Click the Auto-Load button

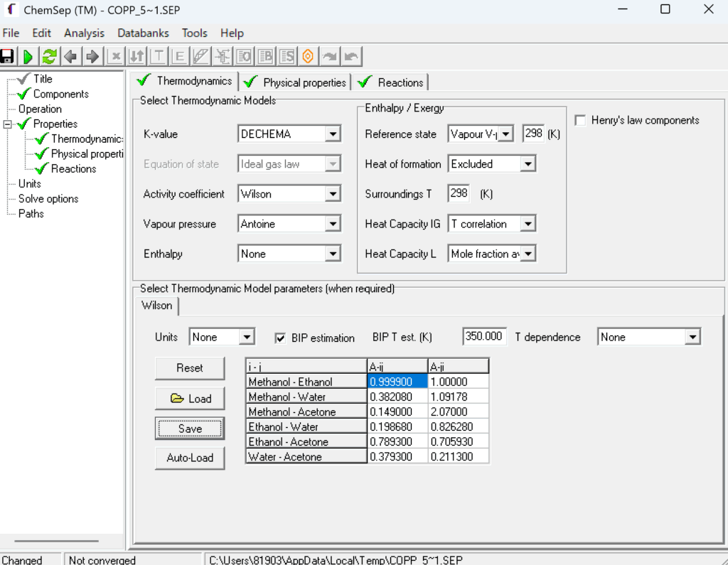tap(190, 458)
